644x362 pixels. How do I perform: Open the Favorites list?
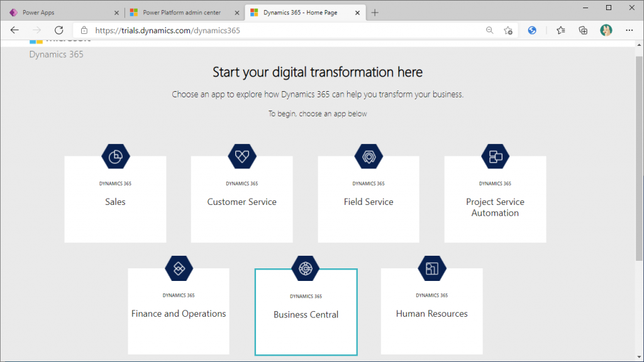click(x=560, y=30)
